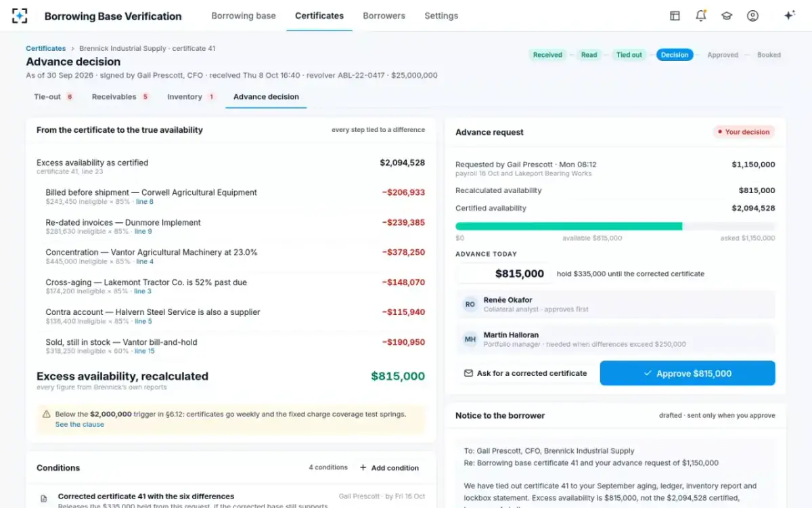The image size is (812, 508).
Task: Click the Booked stage step
Action: 769,55
